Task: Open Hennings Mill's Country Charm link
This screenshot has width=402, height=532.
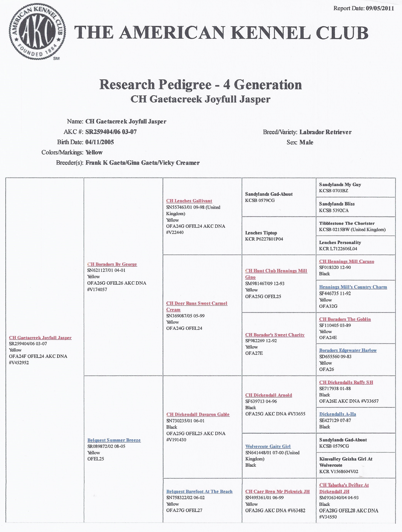Action: click(353, 287)
